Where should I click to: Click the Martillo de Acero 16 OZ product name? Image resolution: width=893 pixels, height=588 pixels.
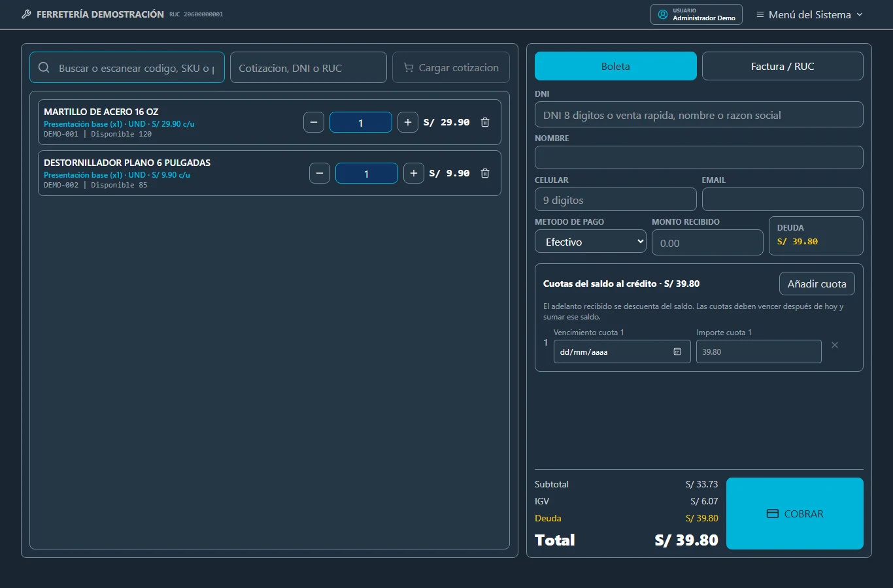101,112
